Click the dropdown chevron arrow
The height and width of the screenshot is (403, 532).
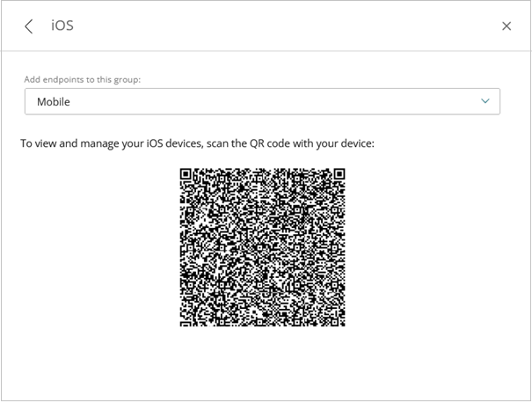[485, 101]
